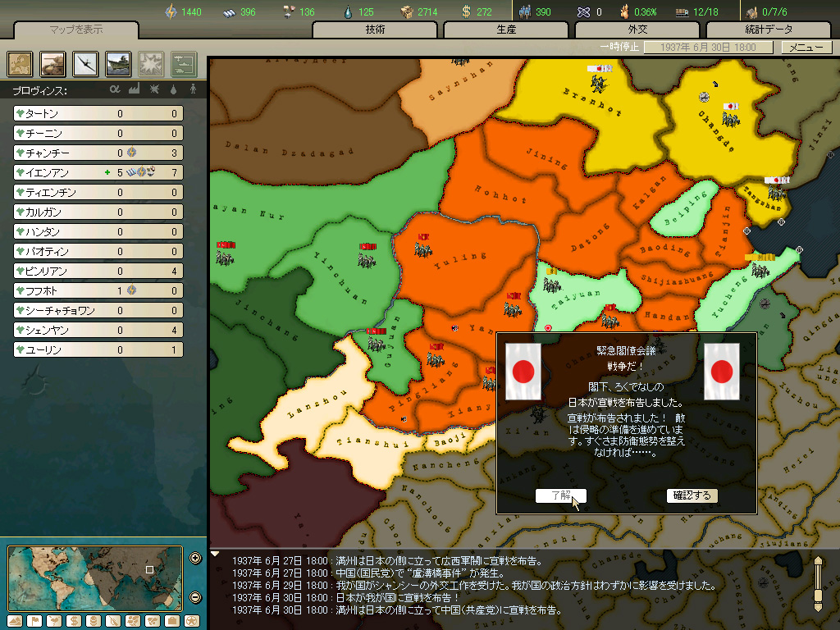This screenshot has height=630, width=840.
Task: Open the 統計データ tab
Action: pos(769,30)
